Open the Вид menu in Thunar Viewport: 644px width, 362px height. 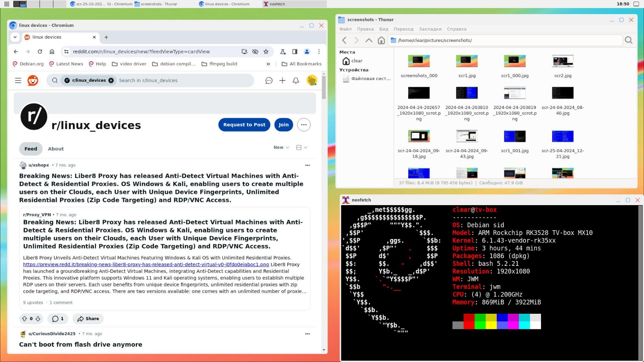pyautogui.click(x=384, y=29)
